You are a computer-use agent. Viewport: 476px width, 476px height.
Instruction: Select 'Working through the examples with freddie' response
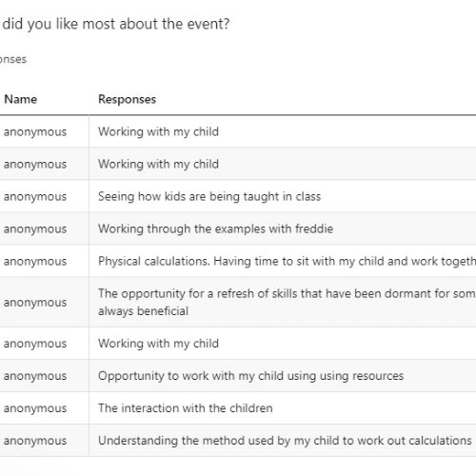[x=216, y=228]
